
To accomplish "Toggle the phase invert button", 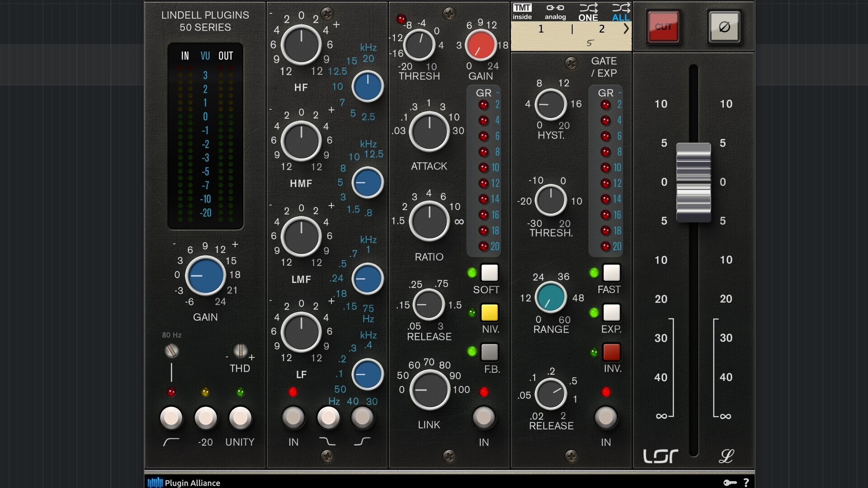I will coord(724,27).
